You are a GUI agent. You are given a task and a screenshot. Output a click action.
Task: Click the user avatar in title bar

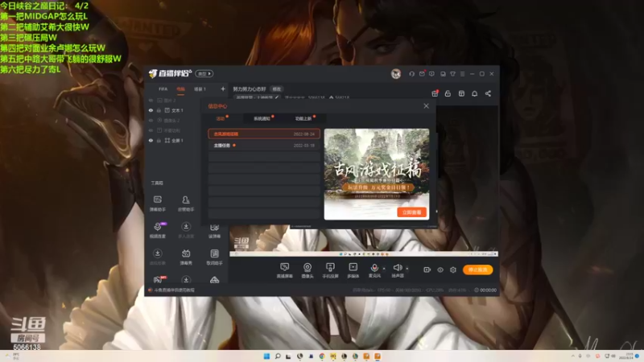395,74
